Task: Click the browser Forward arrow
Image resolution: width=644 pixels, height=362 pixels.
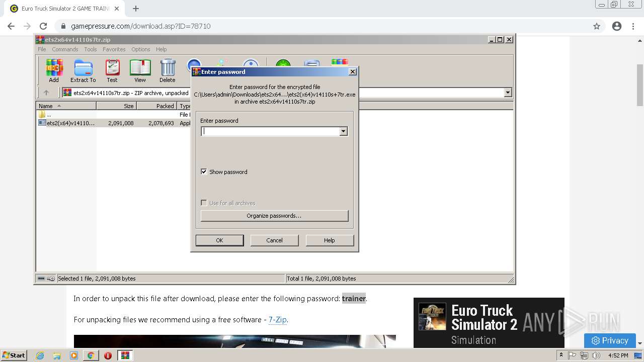Action: 27,26
